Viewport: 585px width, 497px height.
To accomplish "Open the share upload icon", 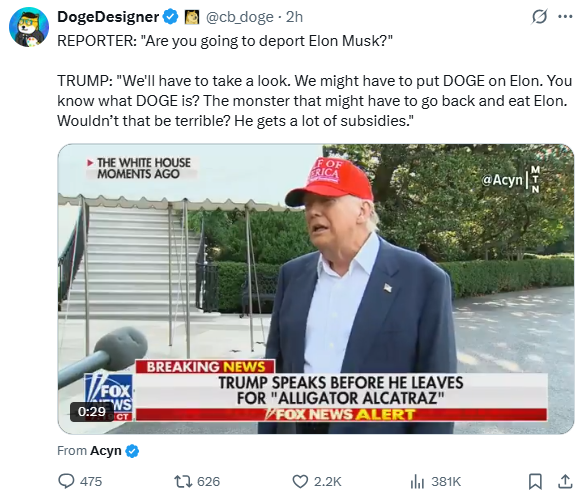I will (x=565, y=481).
